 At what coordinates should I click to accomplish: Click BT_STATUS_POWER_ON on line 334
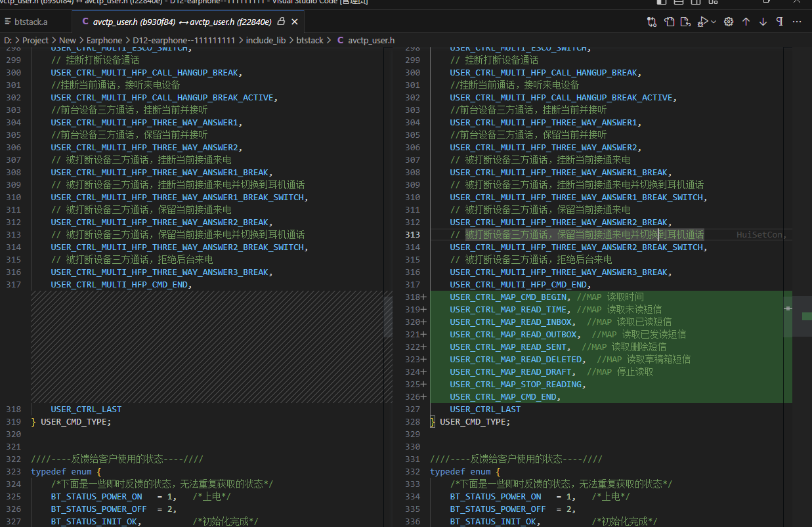click(496, 496)
